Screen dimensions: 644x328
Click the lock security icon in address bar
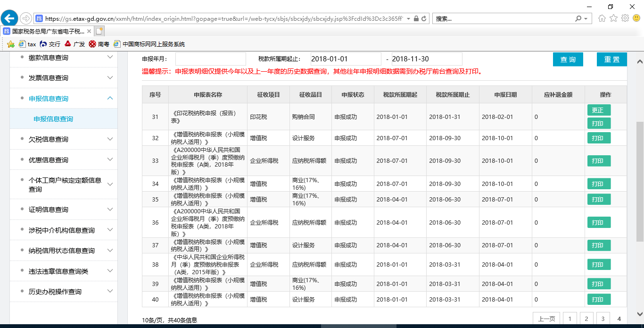(416, 19)
